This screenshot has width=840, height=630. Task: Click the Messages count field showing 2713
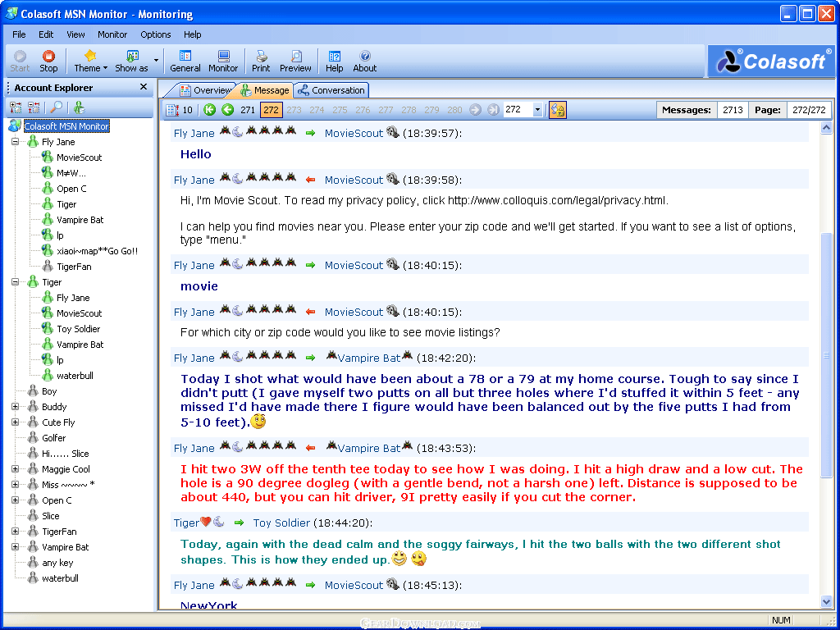click(x=733, y=110)
